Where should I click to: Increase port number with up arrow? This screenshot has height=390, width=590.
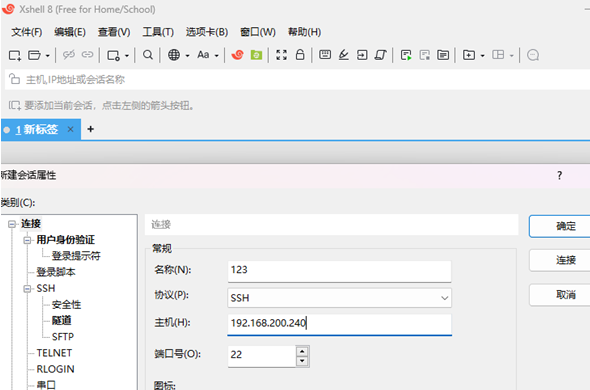click(x=302, y=351)
